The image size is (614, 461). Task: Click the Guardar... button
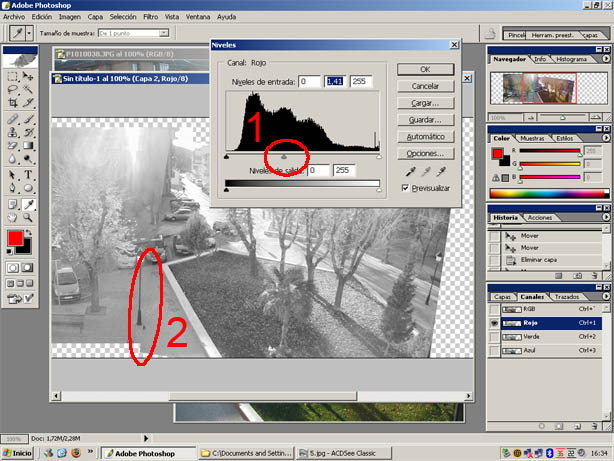click(x=426, y=120)
